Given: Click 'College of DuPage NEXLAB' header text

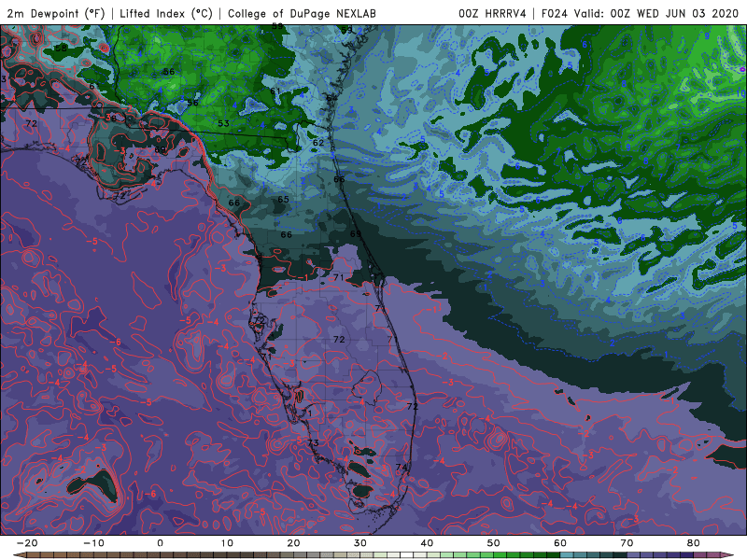Looking at the screenshot, I should click(x=302, y=13).
